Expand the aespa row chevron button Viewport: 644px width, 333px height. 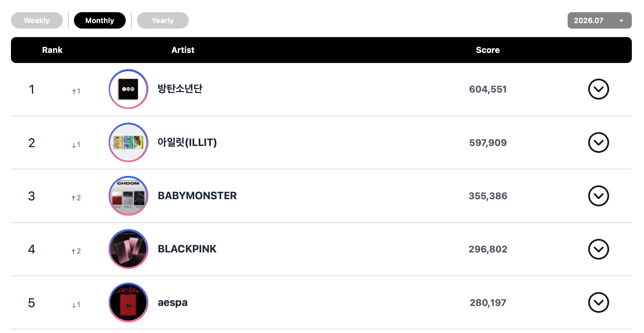pyautogui.click(x=598, y=303)
